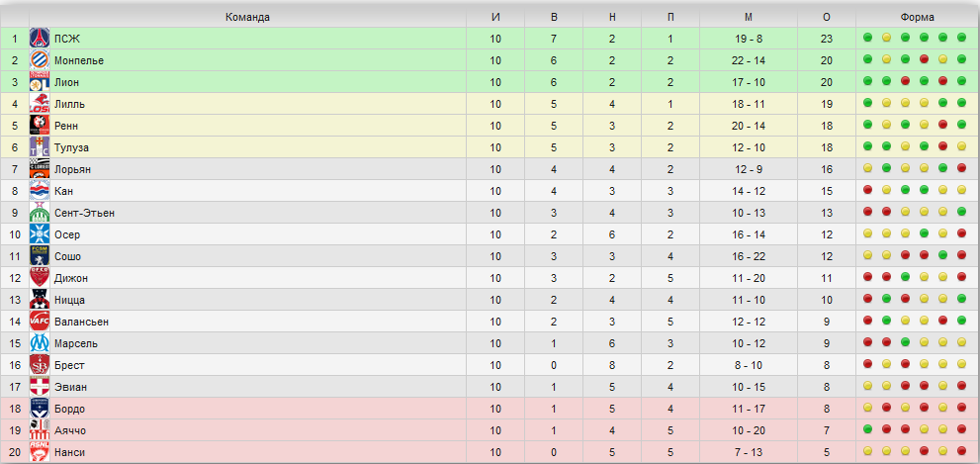Click the Сент-Этьен team name

pyautogui.click(x=84, y=213)
